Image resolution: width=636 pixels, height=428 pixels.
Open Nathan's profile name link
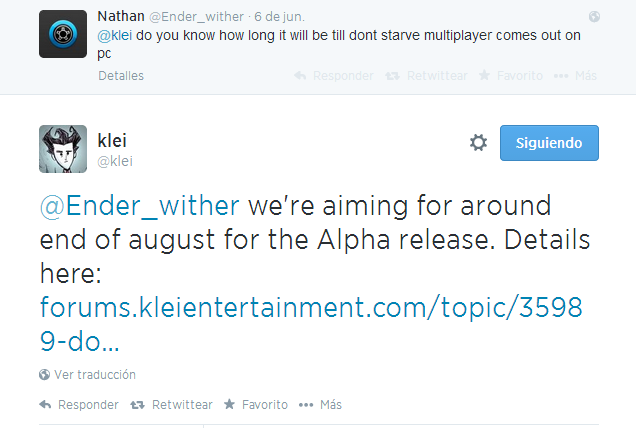122,17
